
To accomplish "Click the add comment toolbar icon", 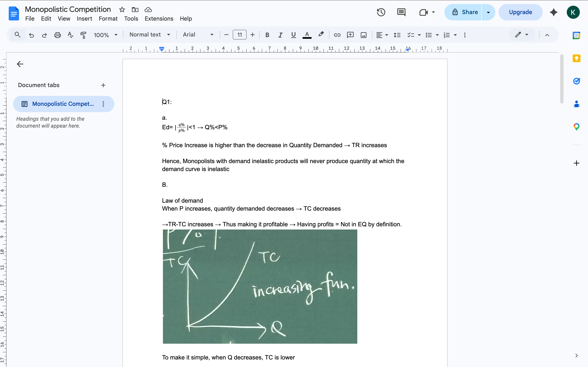I will pos(350,35).
